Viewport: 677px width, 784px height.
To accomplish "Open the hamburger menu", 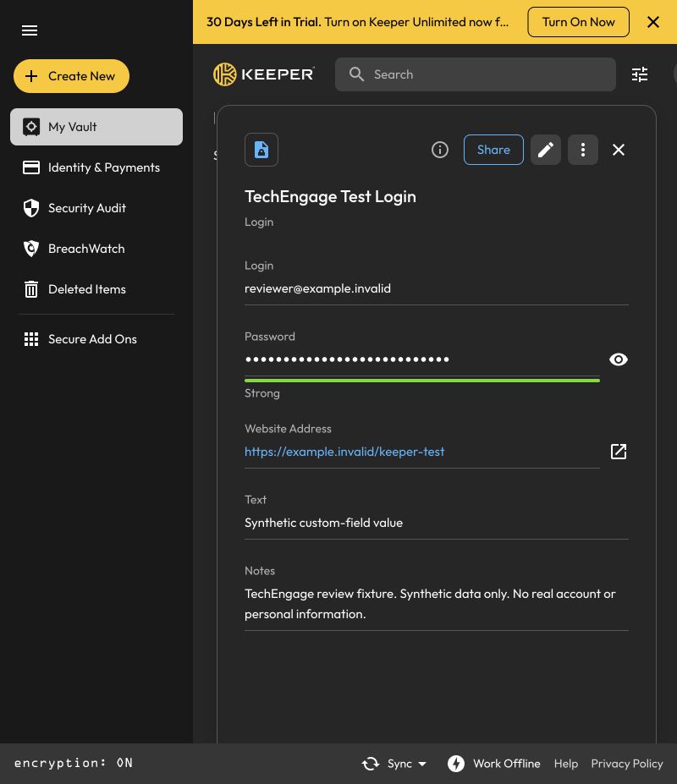I will pos(30,30).
